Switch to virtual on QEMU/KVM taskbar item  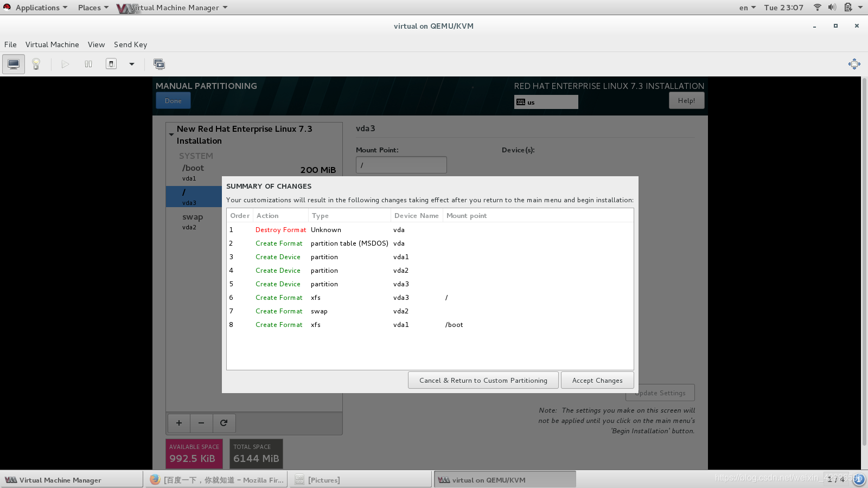505,480
